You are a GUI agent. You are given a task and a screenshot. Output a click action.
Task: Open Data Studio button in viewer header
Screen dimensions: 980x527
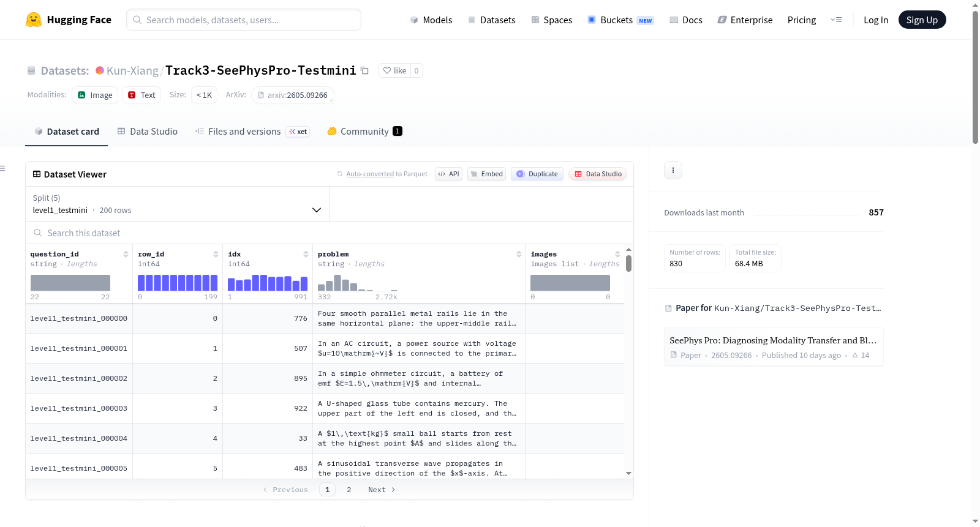pos(598,174)
